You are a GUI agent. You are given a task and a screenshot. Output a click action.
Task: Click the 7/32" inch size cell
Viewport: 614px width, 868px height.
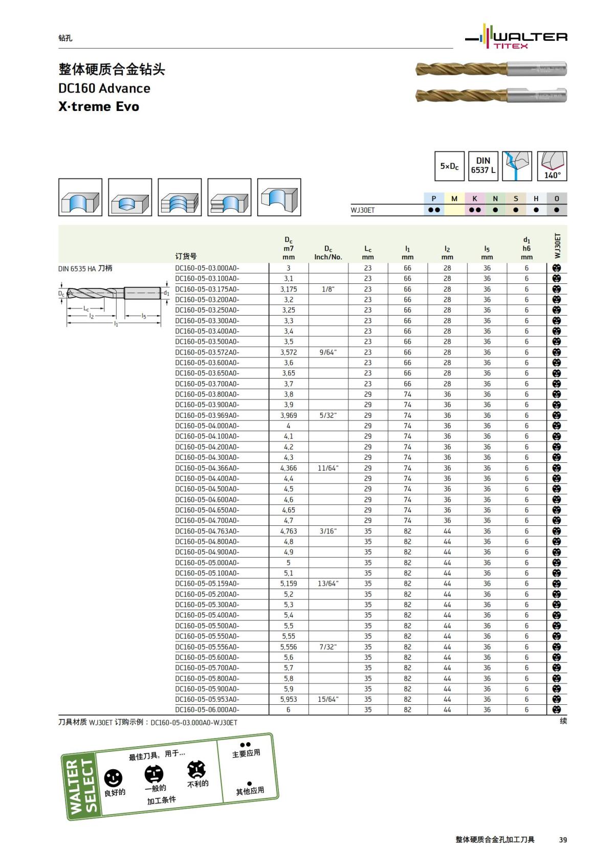coord(328,647)
